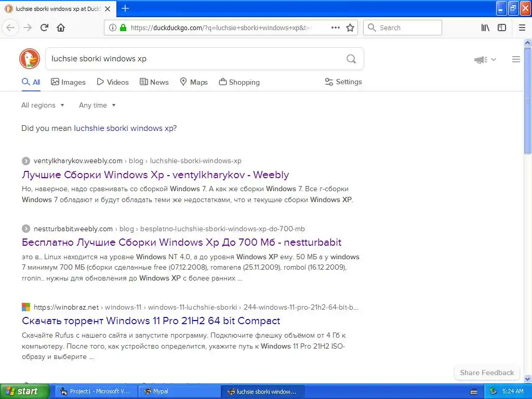
Task: Open DuckDuckGo side menu hamburger
Action: (516, 59)
